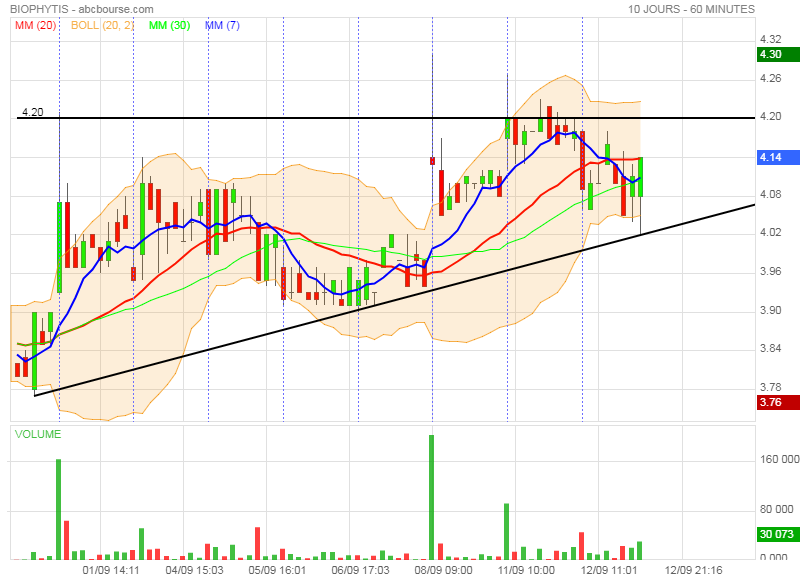Click the 4.20 resistance line label
The width and height of the screenshot is (800, 580).
pos(33,112)
